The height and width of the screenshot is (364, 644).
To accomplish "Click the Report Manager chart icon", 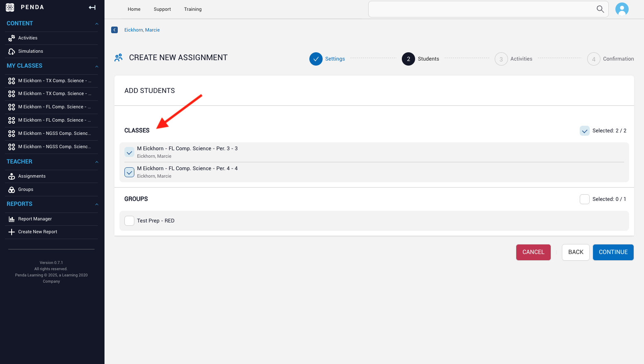I will click(x=12, y=219).
